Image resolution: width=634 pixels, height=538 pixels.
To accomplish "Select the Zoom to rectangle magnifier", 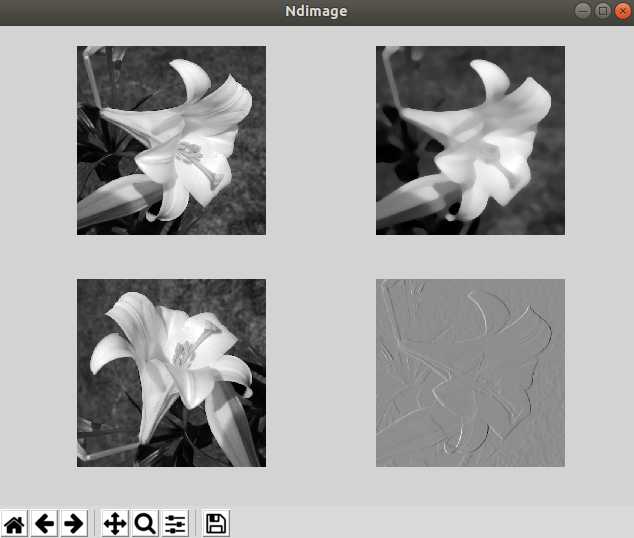I will pos(145,523).
